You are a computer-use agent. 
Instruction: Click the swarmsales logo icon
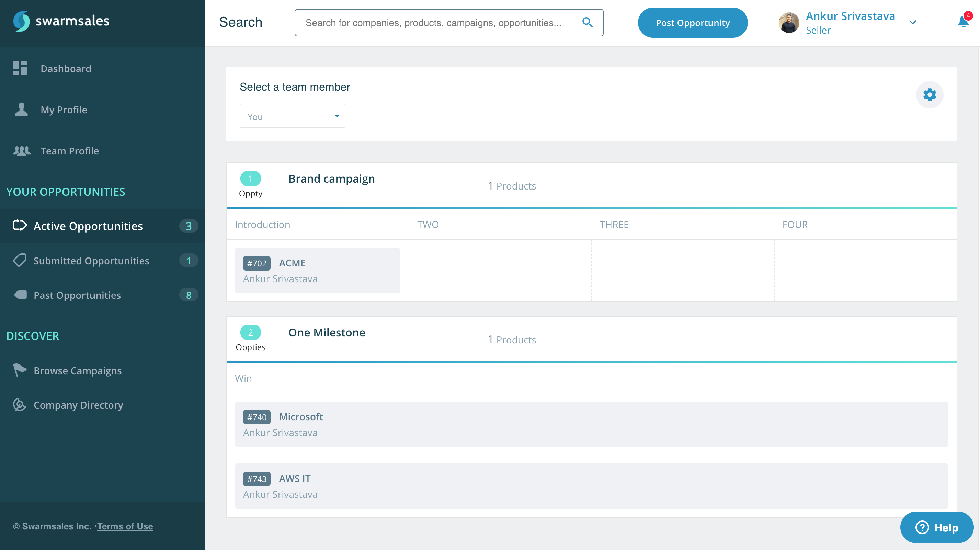click(x=21, y=21)
